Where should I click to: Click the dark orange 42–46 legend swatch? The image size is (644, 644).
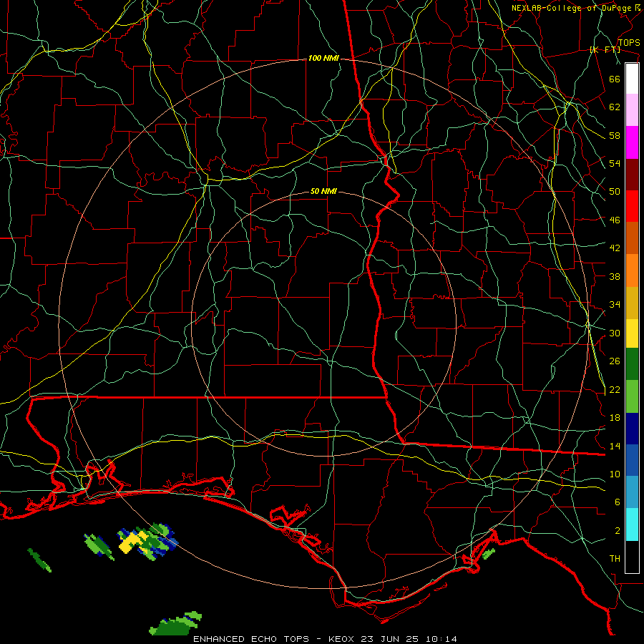(x=632, y=238)
